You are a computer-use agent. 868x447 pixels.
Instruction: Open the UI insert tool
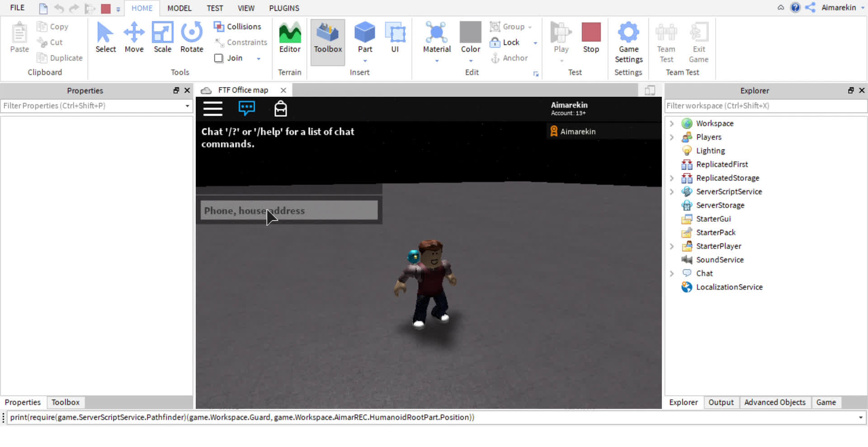click(395, 38)
